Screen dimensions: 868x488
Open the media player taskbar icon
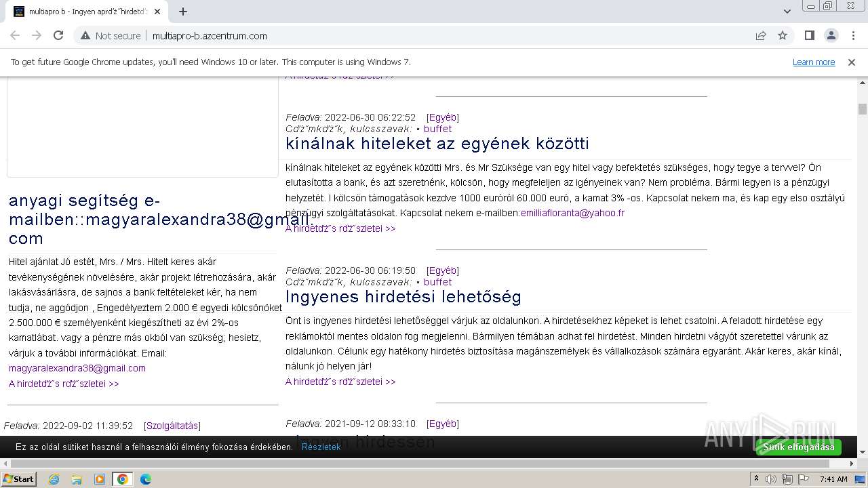[x=100, y=479]
